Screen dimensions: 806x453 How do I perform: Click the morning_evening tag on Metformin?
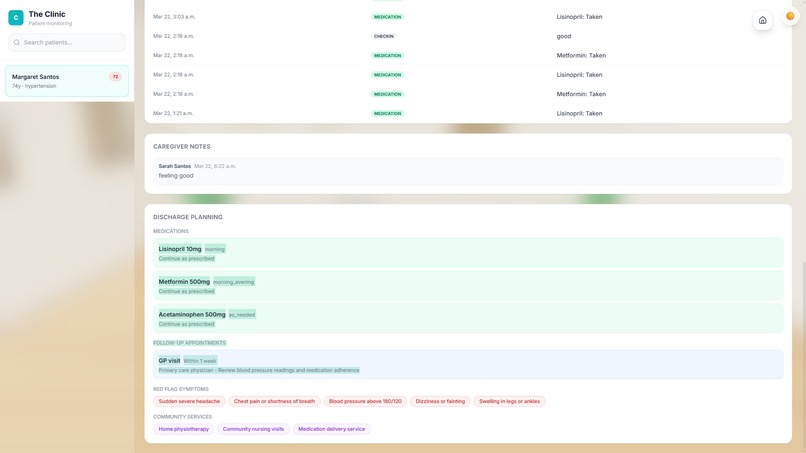point(233,282)
